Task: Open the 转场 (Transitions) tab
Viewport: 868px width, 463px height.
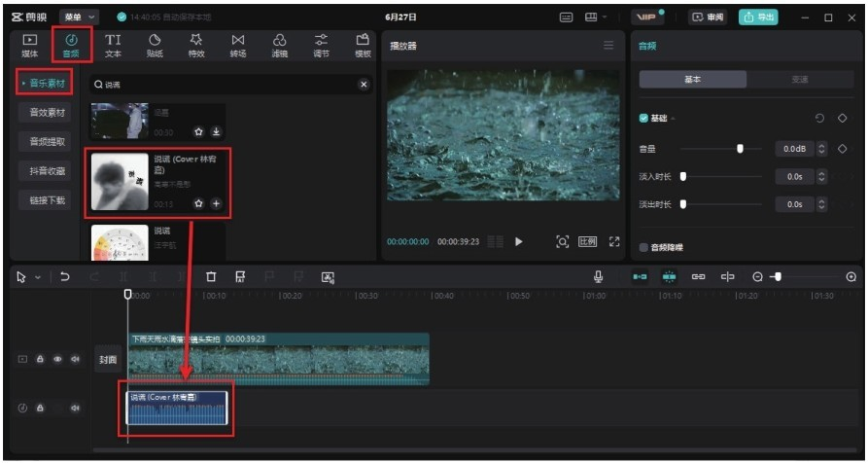Action: 238,46
